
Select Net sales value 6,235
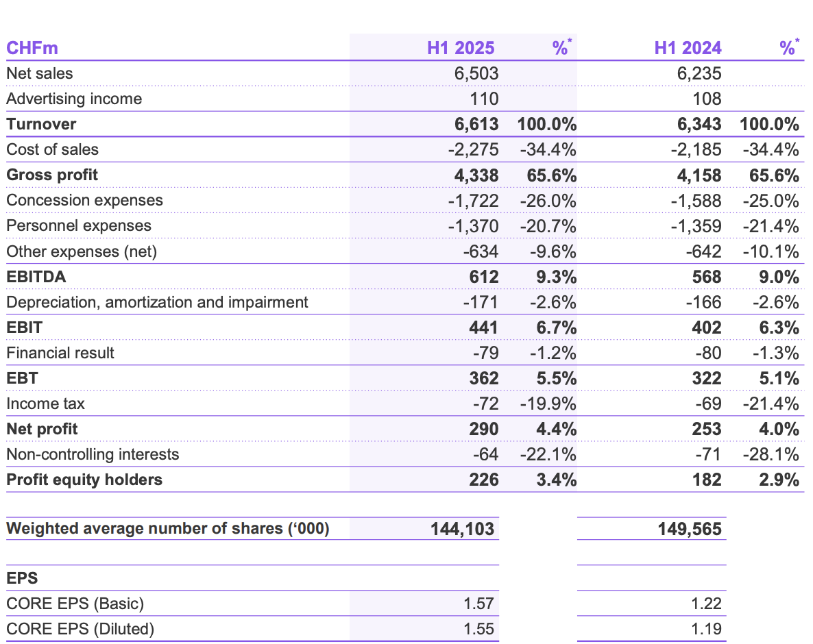tap(699, 73)
